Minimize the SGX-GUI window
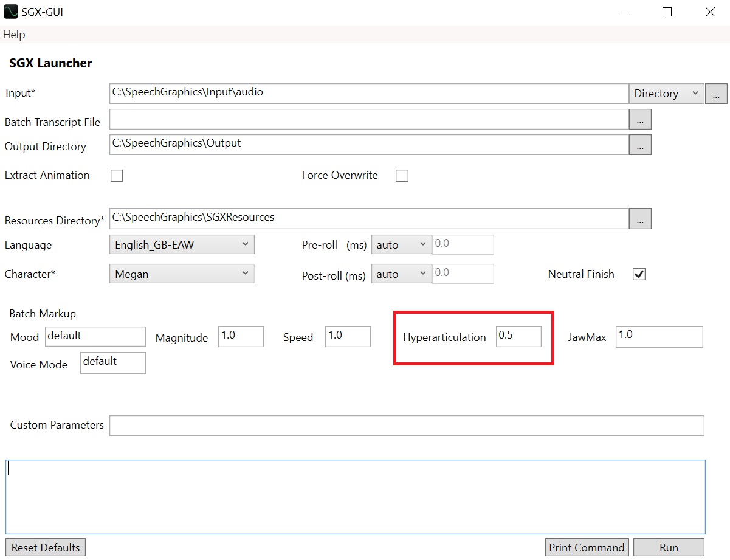The image size is (730, 560). click(x=624, y=12)
